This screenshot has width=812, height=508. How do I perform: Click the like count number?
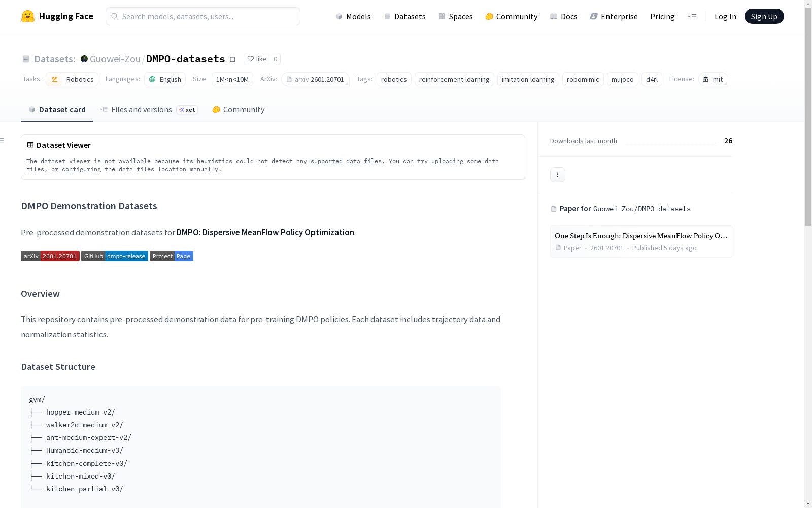[276, 59]
